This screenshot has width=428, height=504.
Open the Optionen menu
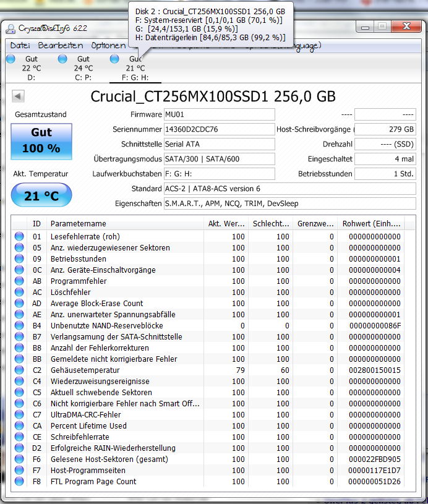tap(108, 45)
